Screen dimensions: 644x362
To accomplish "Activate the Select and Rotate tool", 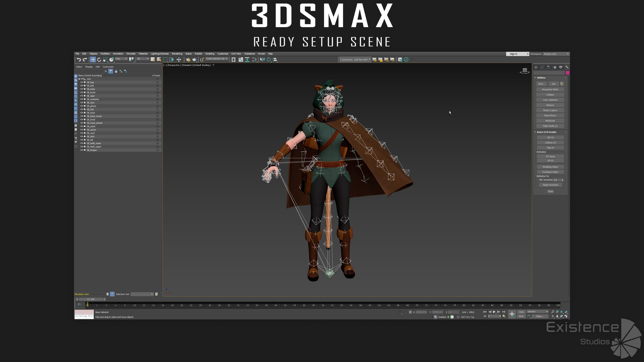I will [99, 60].
